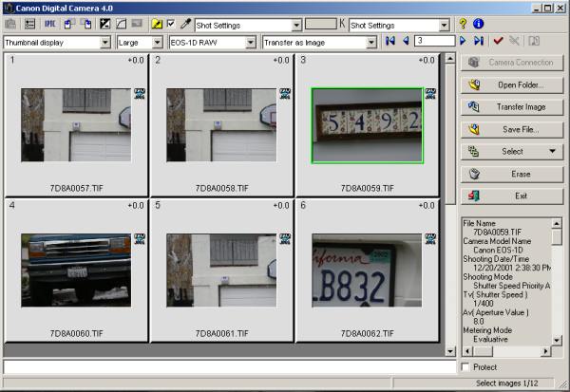570x392 pixels.
Task: Click the grayed camera icon in top toolbar
Action: pyautogui.click(x=10, y=25)
